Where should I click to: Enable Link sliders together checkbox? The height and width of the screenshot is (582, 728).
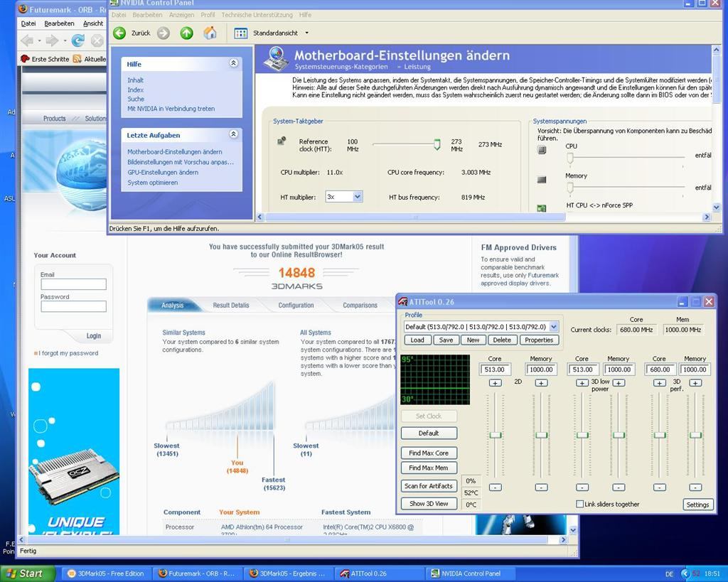pos(579,504)
